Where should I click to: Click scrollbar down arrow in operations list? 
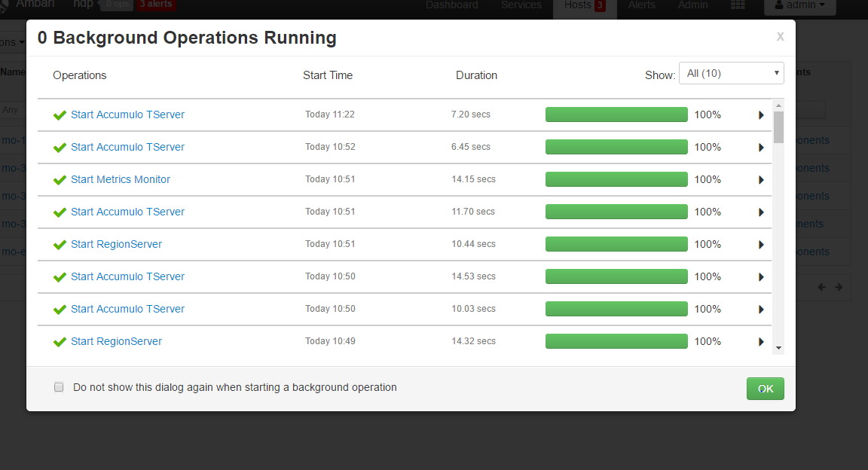click(x=778, y=348)
